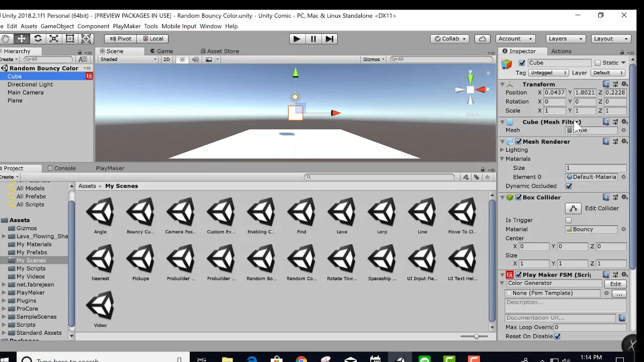Select the Hand tool in toolbar
Image resolution: width=644 pixels, height=362 pixels.
pyautogui.click(x=6, y=39)
